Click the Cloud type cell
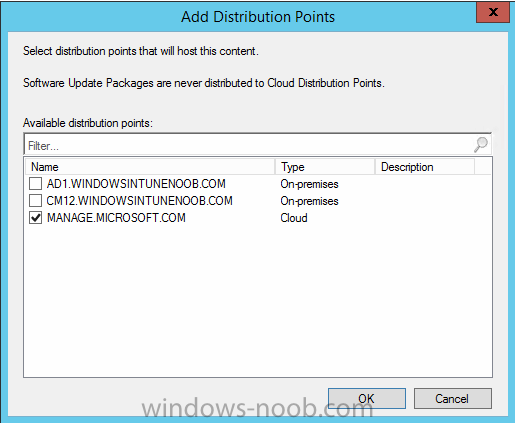Image resolution: width=515 pixels, height=423 pixels. point(294,218)
